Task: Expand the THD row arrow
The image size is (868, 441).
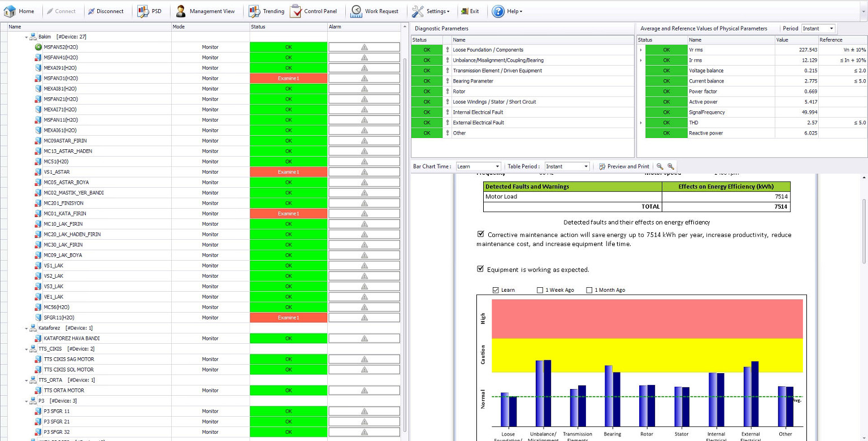Action: click(641, 123)
